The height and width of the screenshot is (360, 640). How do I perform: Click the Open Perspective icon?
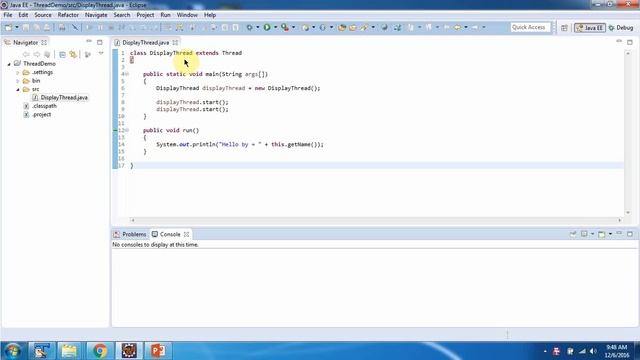[564, 28]
